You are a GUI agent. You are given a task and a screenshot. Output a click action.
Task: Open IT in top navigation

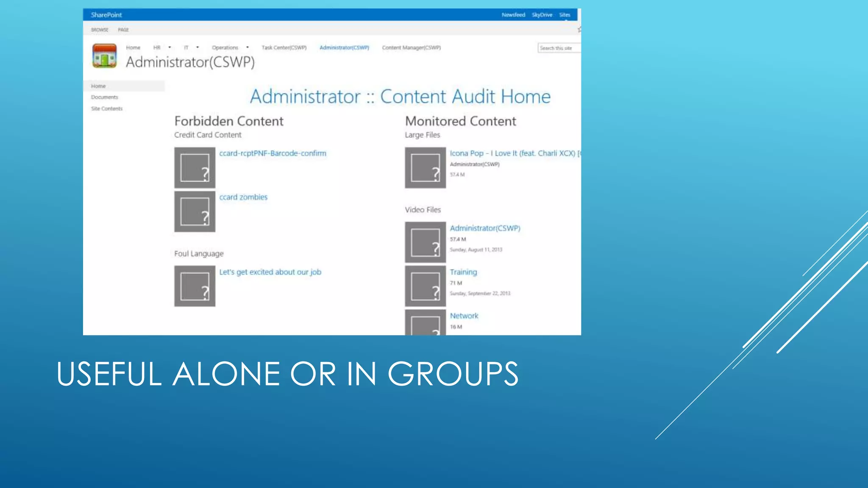[186, 47]
